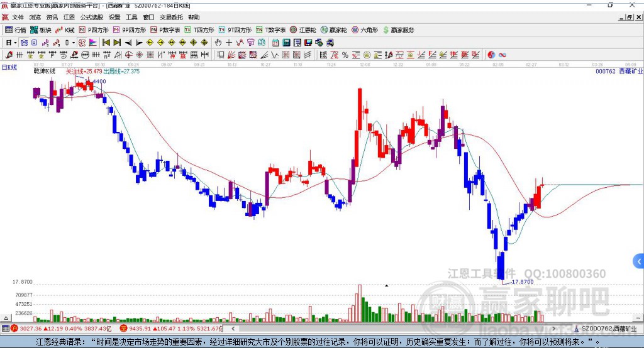Click the 出局线=27.375 label
The image size is (644, 348).
[x=121, y=72]
